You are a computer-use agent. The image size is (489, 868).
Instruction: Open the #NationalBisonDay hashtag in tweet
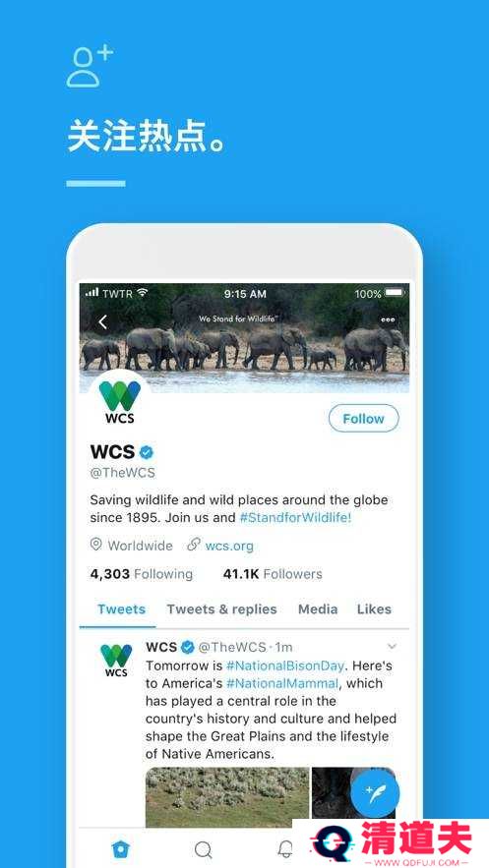[285, 665]
